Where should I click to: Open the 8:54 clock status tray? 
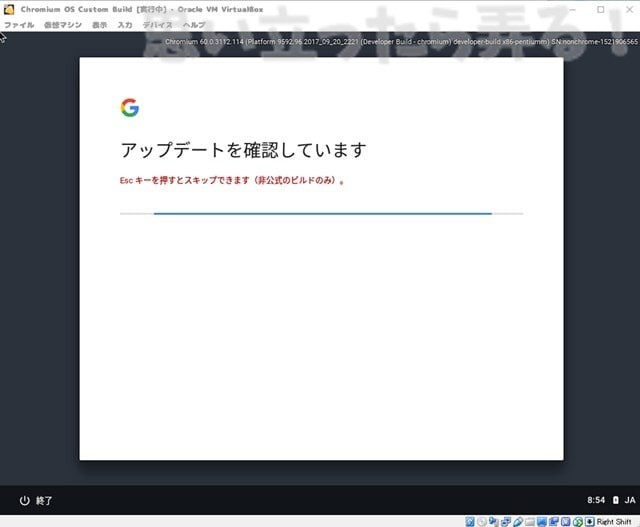596,500
